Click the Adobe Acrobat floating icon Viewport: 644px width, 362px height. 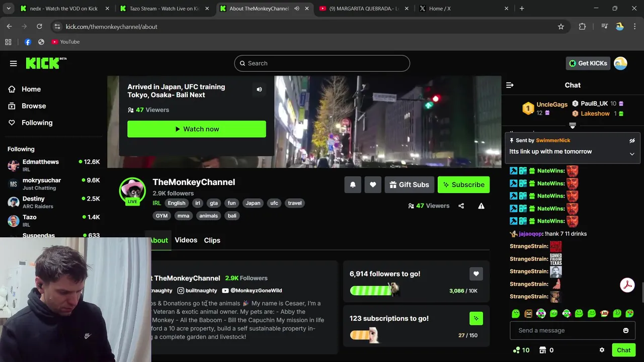pyautogui.click(x=627, y=285)
